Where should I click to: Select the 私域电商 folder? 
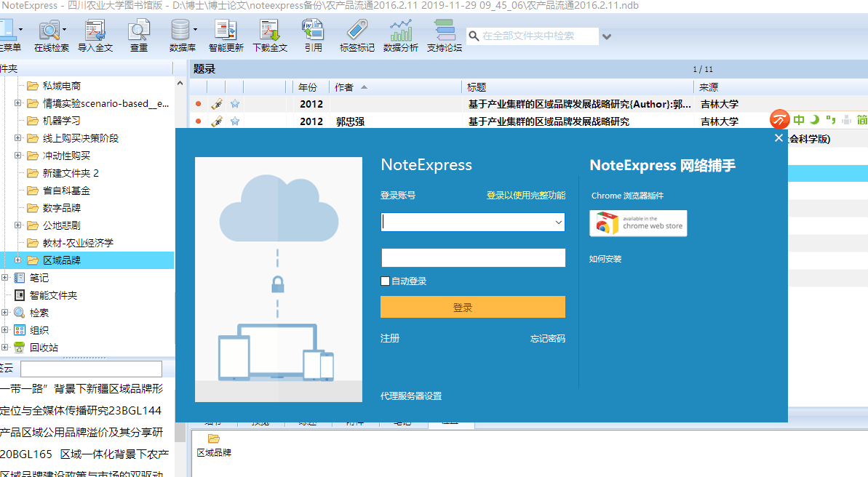(x=61, y=86)
